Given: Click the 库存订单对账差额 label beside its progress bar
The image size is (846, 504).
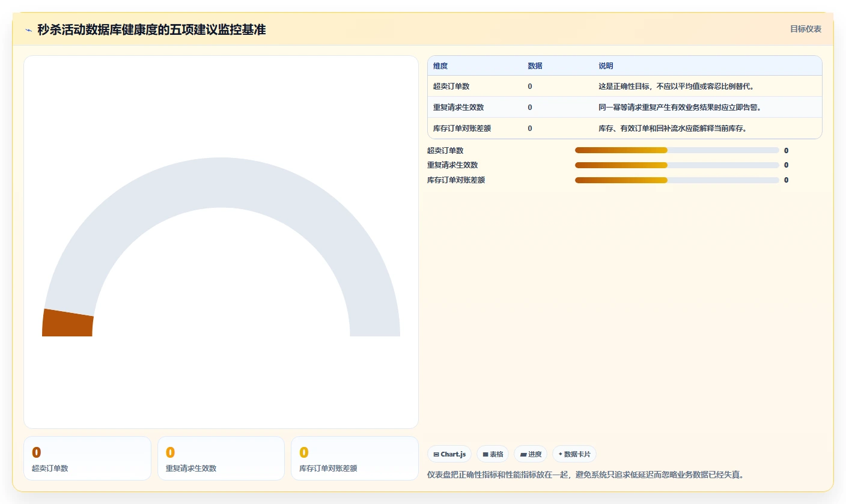Looking at the screenshot, I should click(x=456, y=180).
